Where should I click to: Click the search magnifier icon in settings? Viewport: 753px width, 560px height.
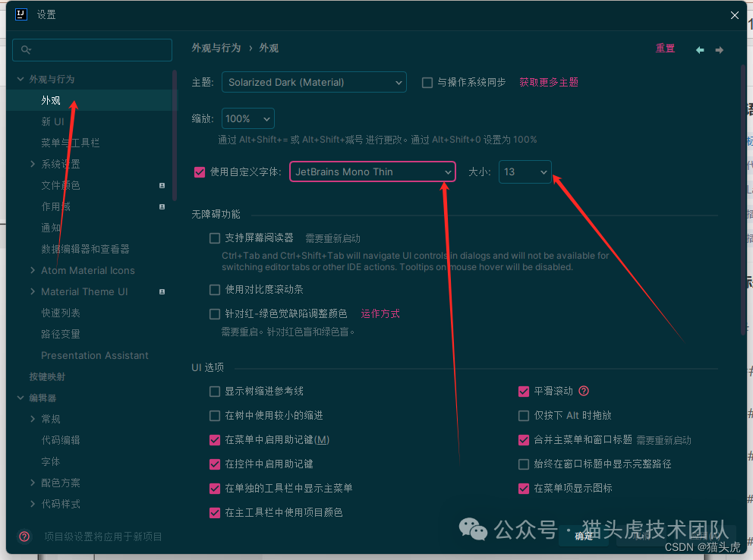point(26,49)
